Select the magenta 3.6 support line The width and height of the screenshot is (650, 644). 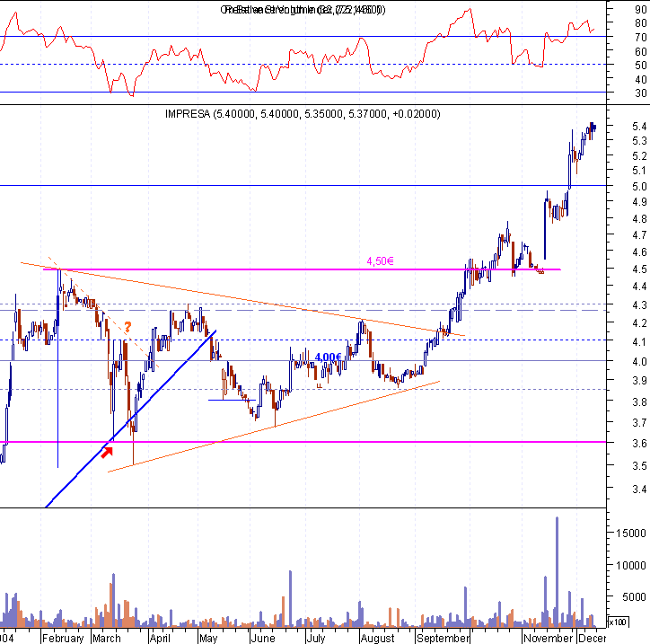point(303,442)
